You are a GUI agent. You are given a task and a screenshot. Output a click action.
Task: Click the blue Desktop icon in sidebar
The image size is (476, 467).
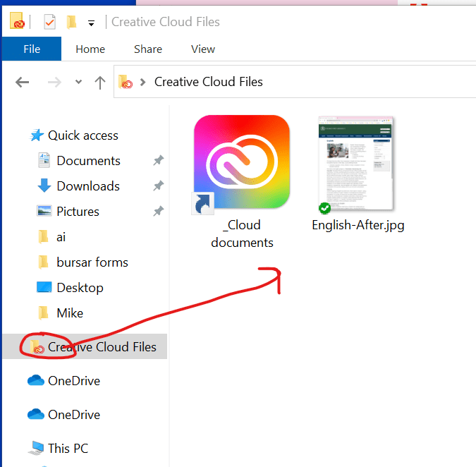pyautogui.click(x=44, y=287)
